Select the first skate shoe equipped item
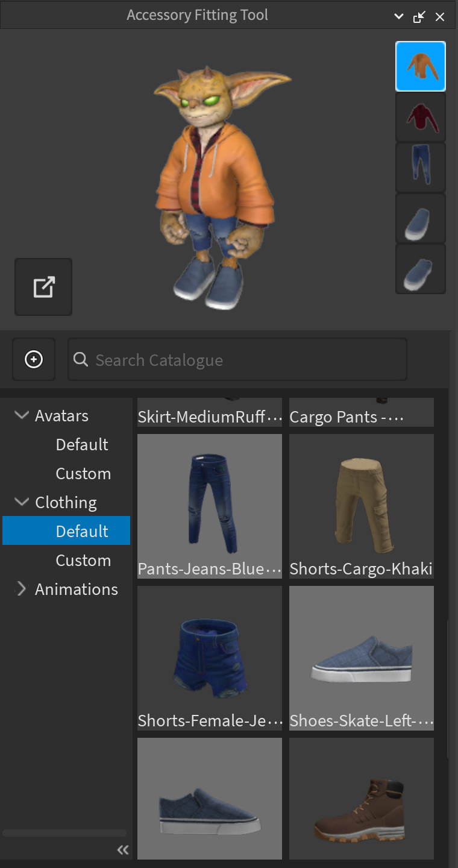 [x=420, y=218]
